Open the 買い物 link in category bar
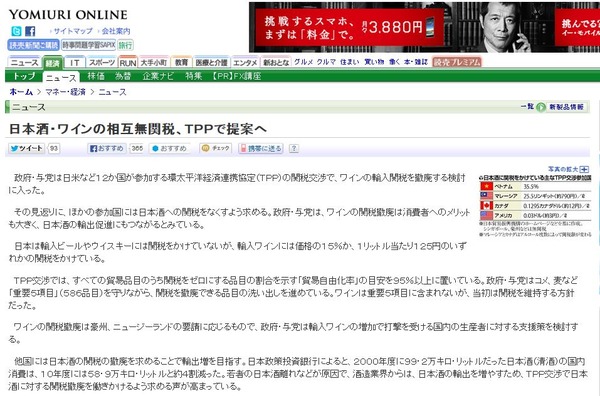This screenshot has height=396, width=600. (374, 62)
